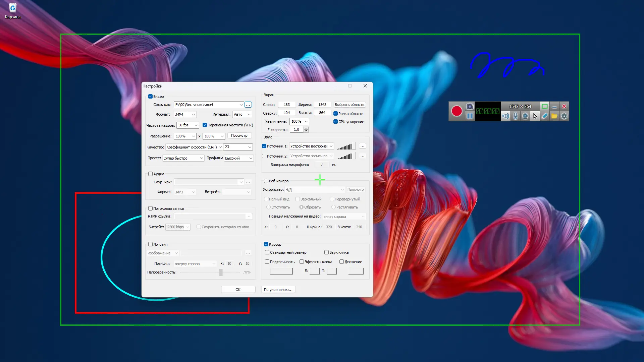The width and height of the screenshot is (644, 362).
Task: Toggle the webcam icon in recorder toolbar
Action: click(x=525, y=116)
